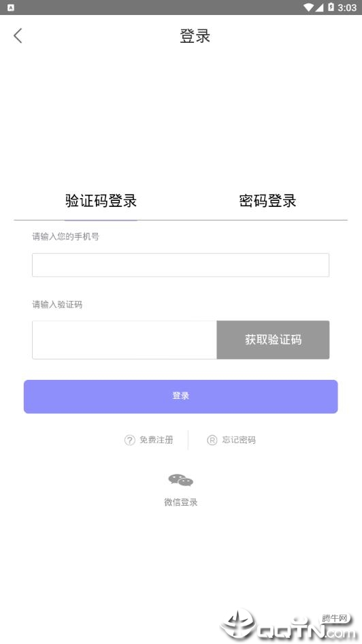Switch to 密码登录 tab
Image resolution: width=362 pixels, height=644 pixels.
tap(267, 201)
